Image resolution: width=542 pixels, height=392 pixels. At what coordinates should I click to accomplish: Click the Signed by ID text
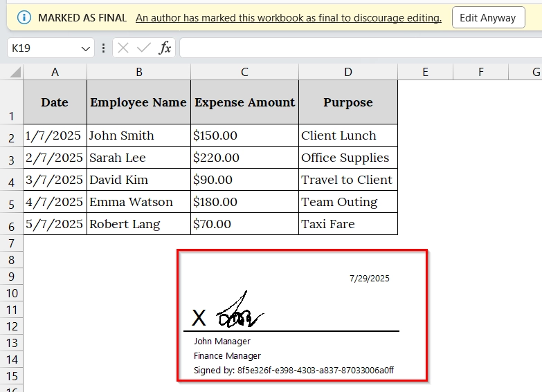(293, 371)
